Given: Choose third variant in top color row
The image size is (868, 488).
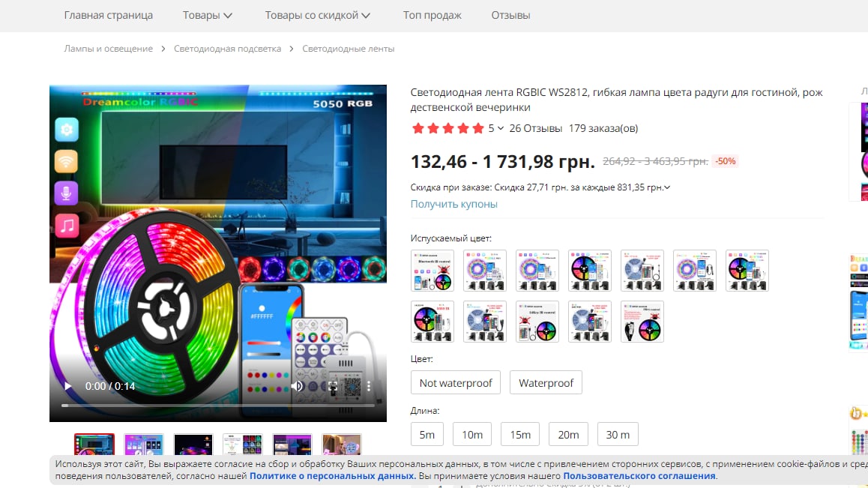Looking at the screenshot, I should (537, 271).
